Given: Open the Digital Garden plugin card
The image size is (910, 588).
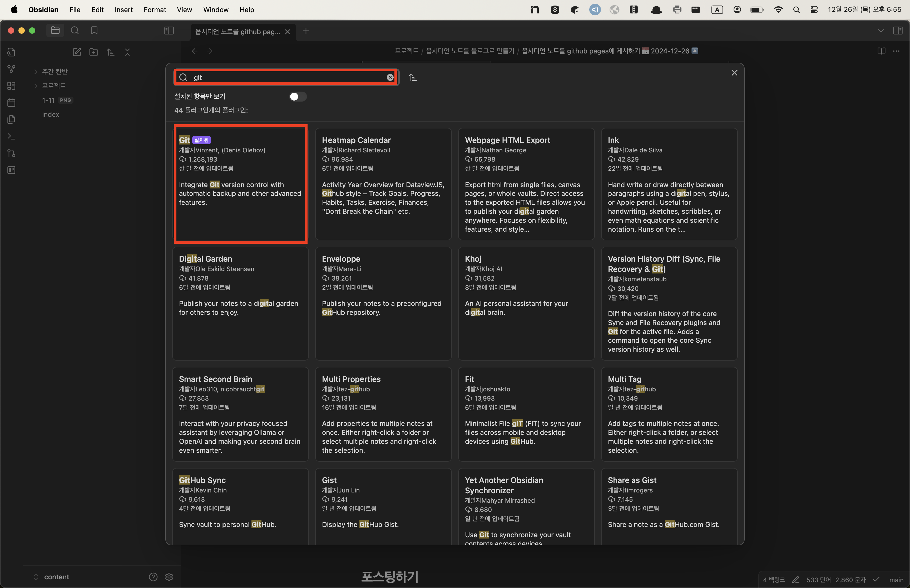Looking at the screenshot, I should tap(240, 303).
